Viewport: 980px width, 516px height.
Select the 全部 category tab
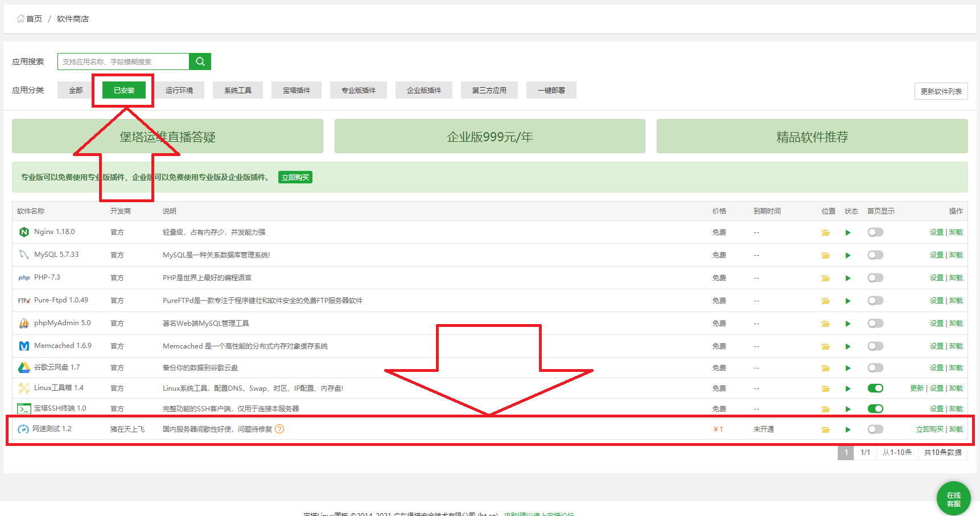coord(76,90)
